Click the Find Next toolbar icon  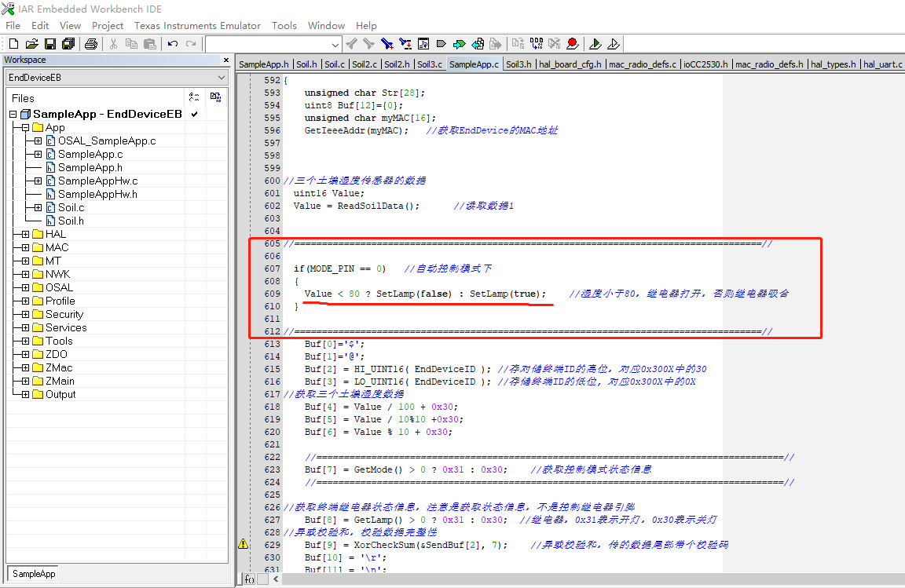pos(368,44)
